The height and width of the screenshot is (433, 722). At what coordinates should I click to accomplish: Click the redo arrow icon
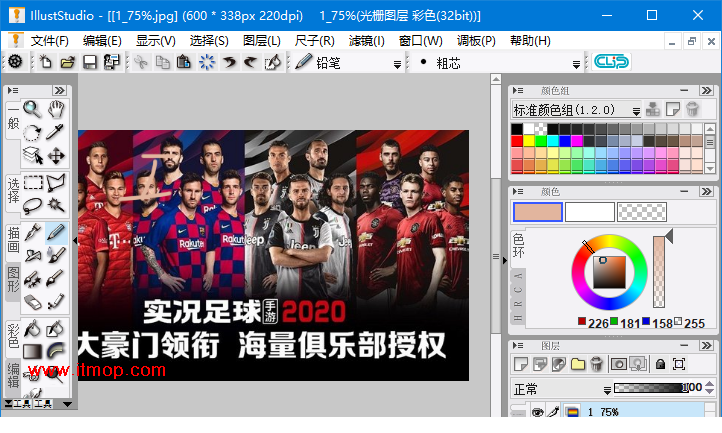pos(250,62)
